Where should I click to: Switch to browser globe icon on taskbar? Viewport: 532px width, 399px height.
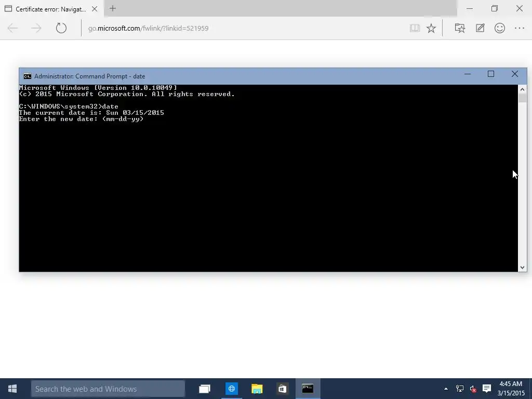[x=232, y=389]
